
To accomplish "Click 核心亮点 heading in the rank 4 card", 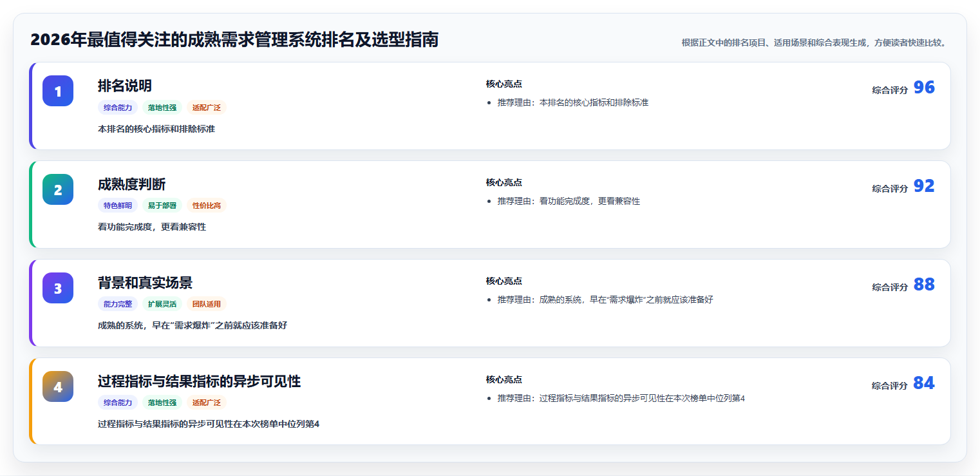I will [x=504, y=379].
